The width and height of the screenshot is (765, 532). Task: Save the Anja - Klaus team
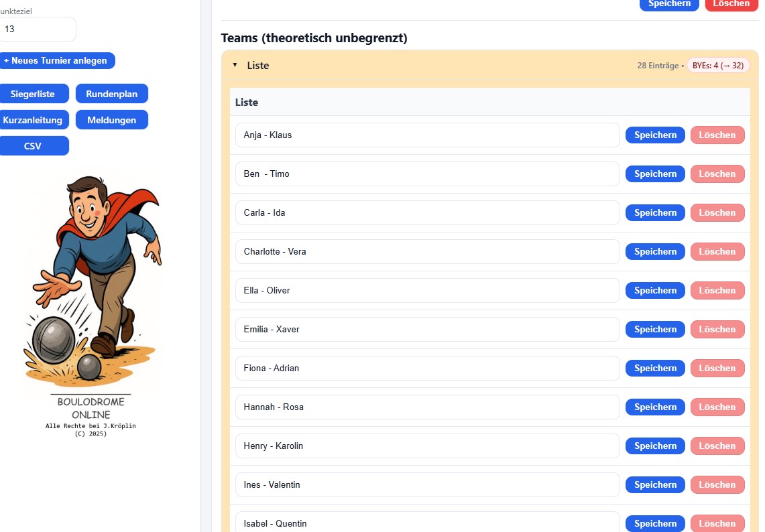click(655, 135)
